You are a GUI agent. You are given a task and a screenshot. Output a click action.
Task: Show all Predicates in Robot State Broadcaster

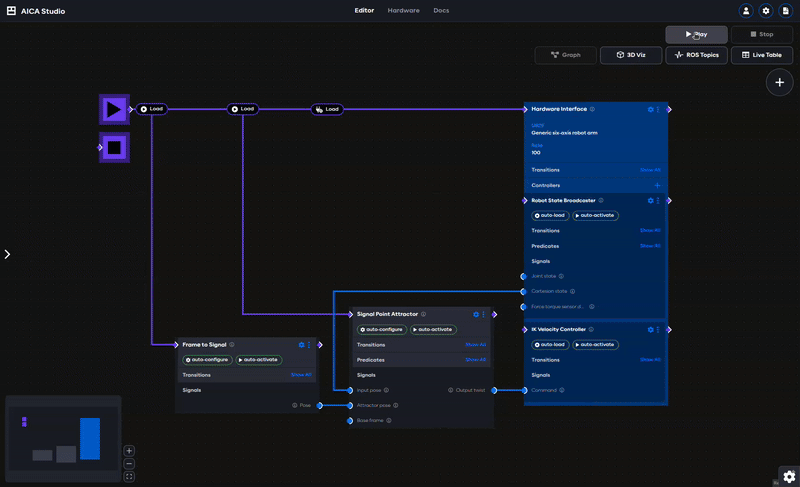click(650, 245)
